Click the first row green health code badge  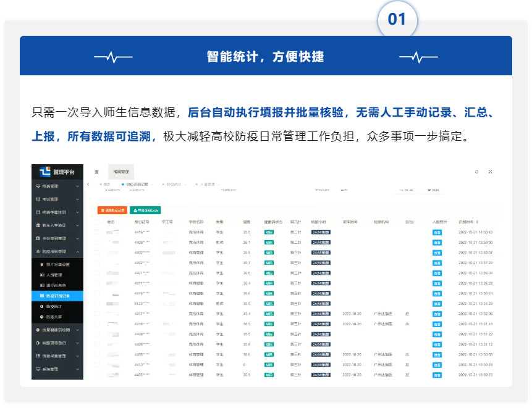click(269, 232)
